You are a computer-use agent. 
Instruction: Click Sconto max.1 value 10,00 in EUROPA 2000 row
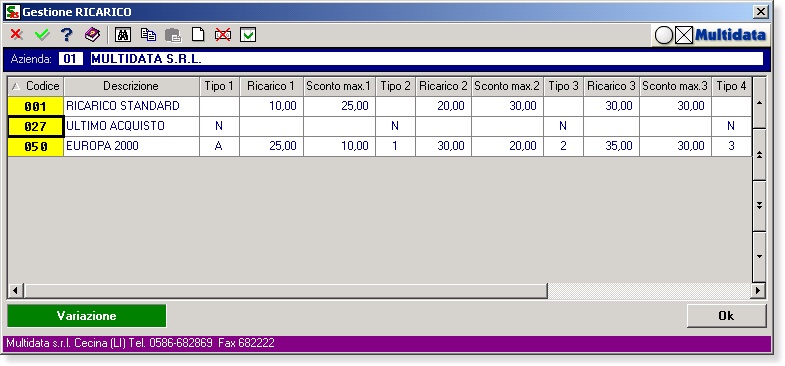tap(339, 146)
